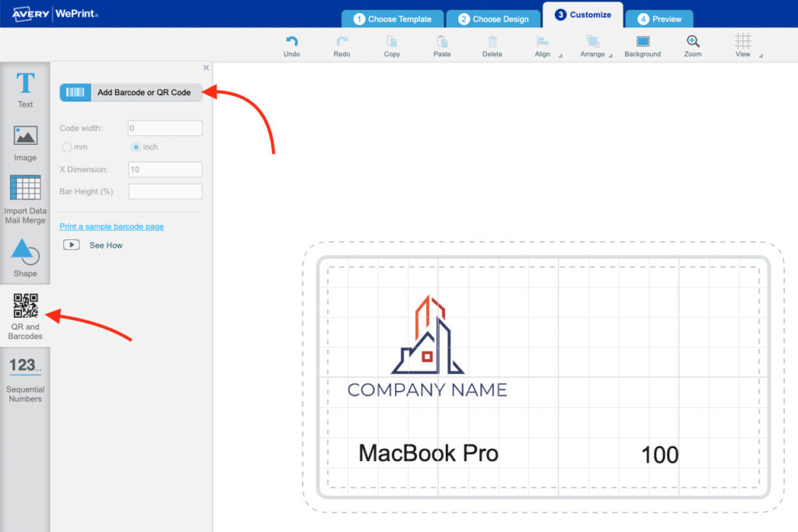Open the Image tool panel
Screen dimensions: 798x532
[25, 143]
